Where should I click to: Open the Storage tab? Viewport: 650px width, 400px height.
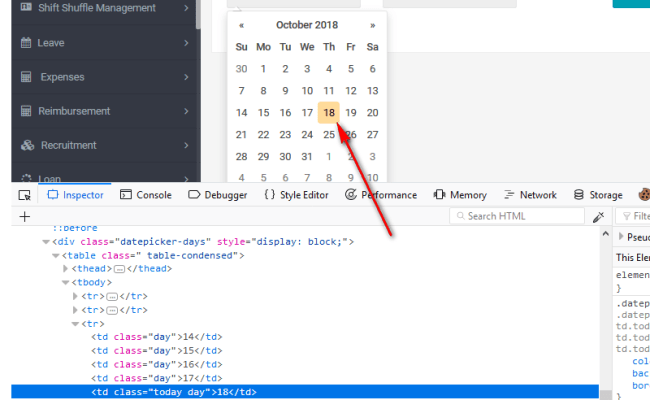(598, 195)
